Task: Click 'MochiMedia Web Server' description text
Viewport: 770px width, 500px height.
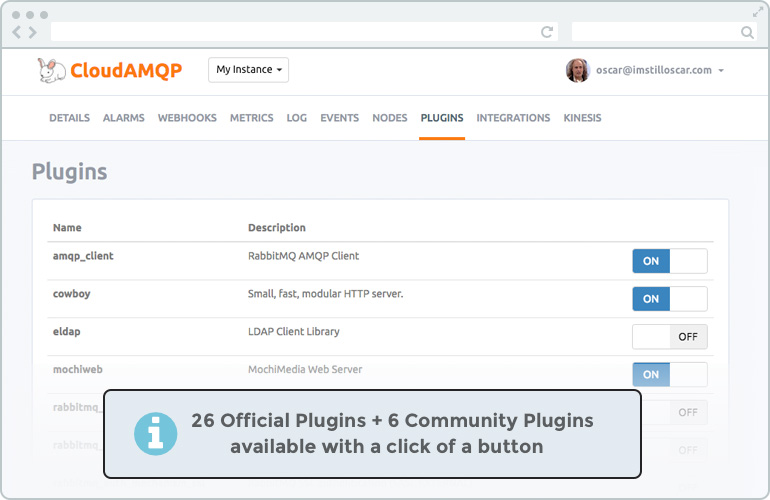Action: tap(305, 369)
